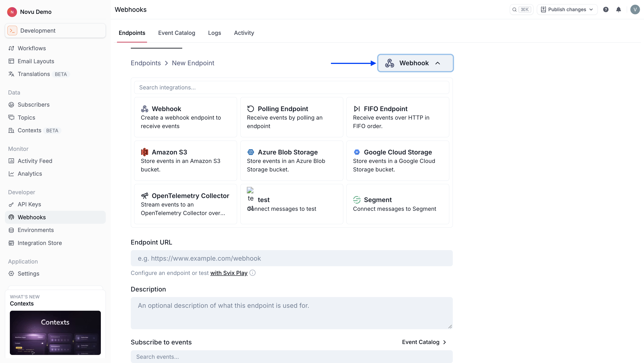Open the 'with Svix Play' link
The height and width of the screenshot is (363, 644).
click(228, 273)
